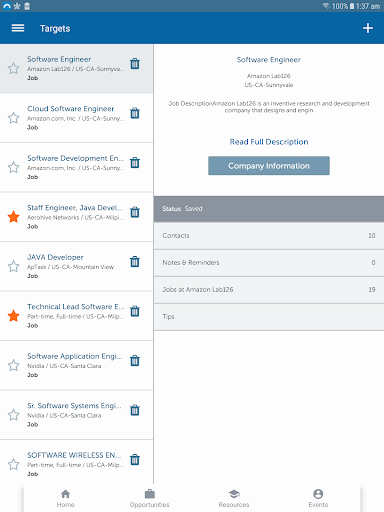
Task: Delete the Cloud Software Engineer target
Action: pos(135,113)
